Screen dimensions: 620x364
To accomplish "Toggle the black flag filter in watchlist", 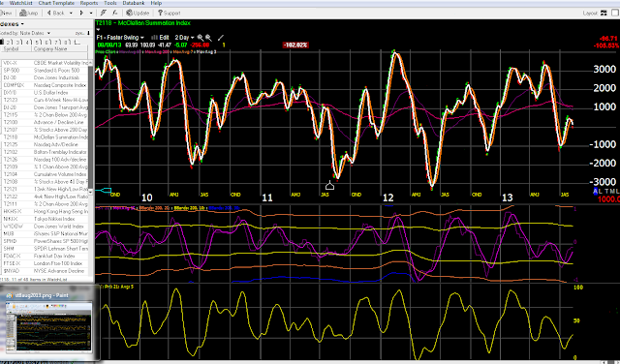I will pyautogui.click(x=2, y=42).
